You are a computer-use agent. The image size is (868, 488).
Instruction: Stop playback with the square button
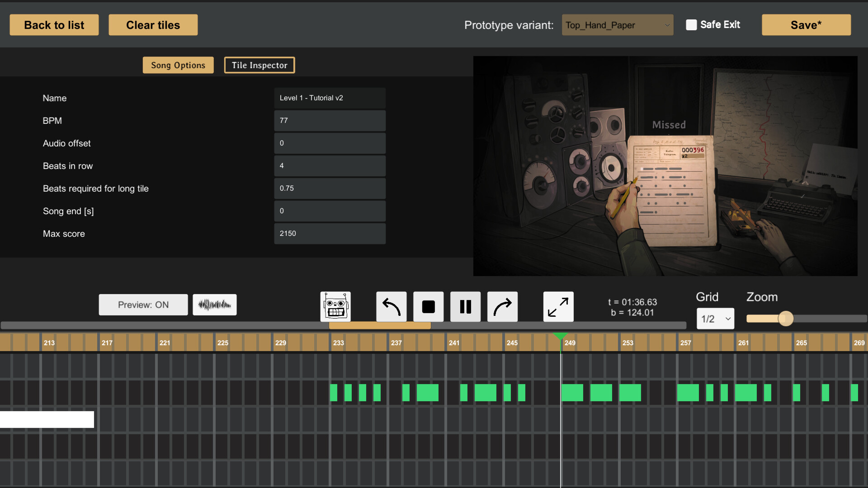pos(428,307)
